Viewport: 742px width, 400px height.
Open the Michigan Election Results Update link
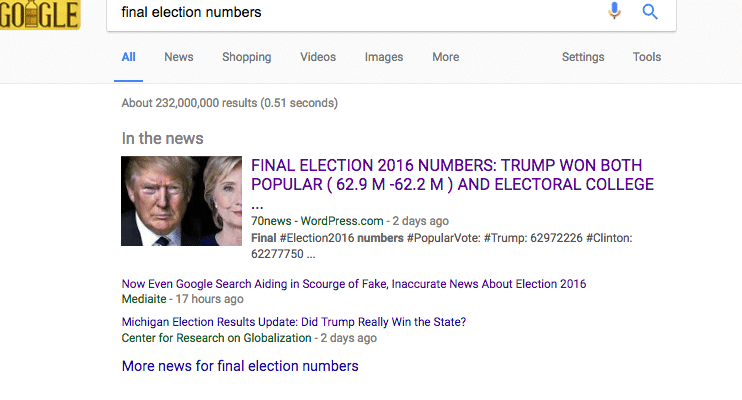(294, 322)
